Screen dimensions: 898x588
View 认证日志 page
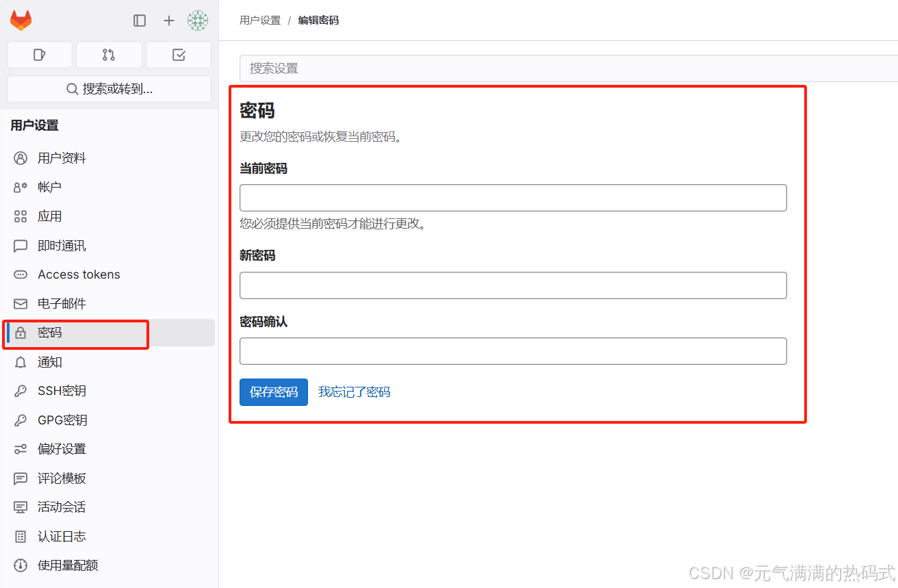pos(110,537)
